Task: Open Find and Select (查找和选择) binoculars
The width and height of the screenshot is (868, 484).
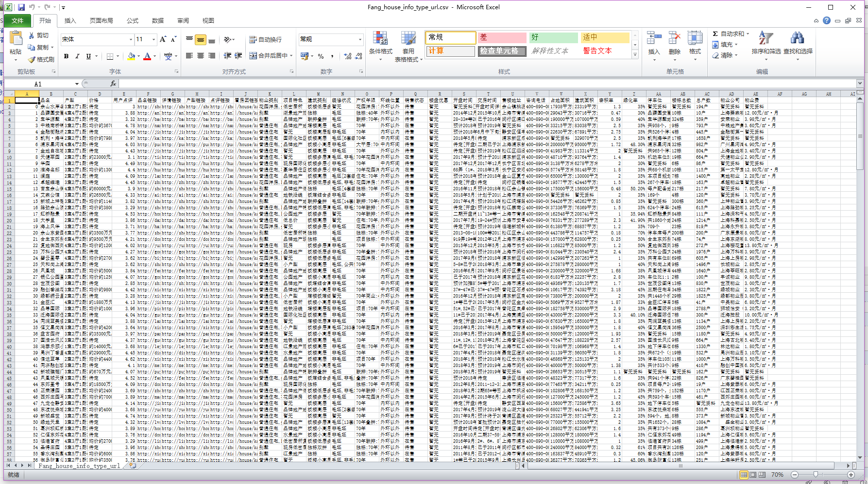Action: pos(797,39)
